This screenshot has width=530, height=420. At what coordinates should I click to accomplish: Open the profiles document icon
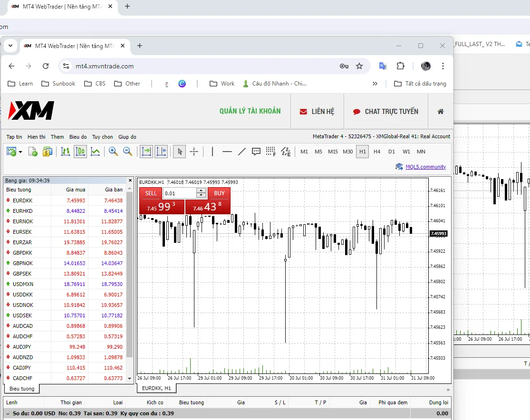pos(33,152)
